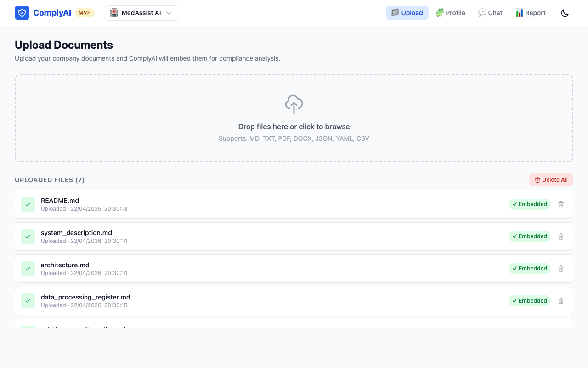Delete architecture.md via its trash icon
588x368 pixels.
(561, 269)
